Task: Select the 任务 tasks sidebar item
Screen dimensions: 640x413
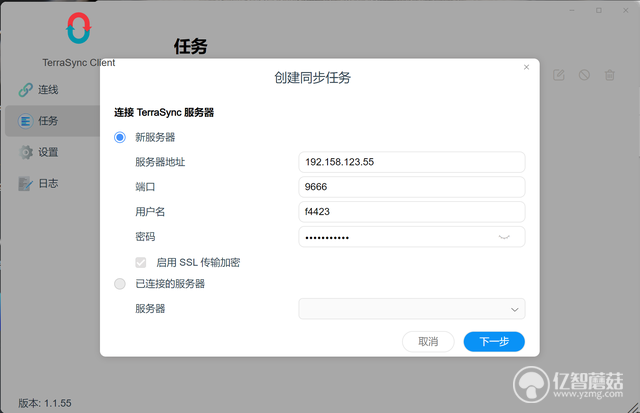Action: pos(52,121)
